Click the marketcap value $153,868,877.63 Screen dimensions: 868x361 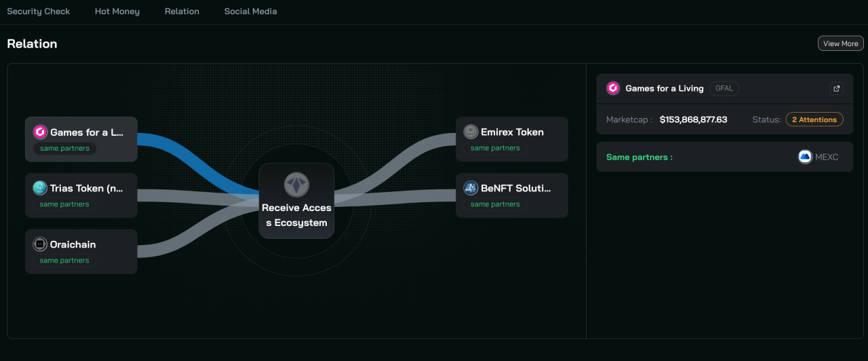coord(693,119)
